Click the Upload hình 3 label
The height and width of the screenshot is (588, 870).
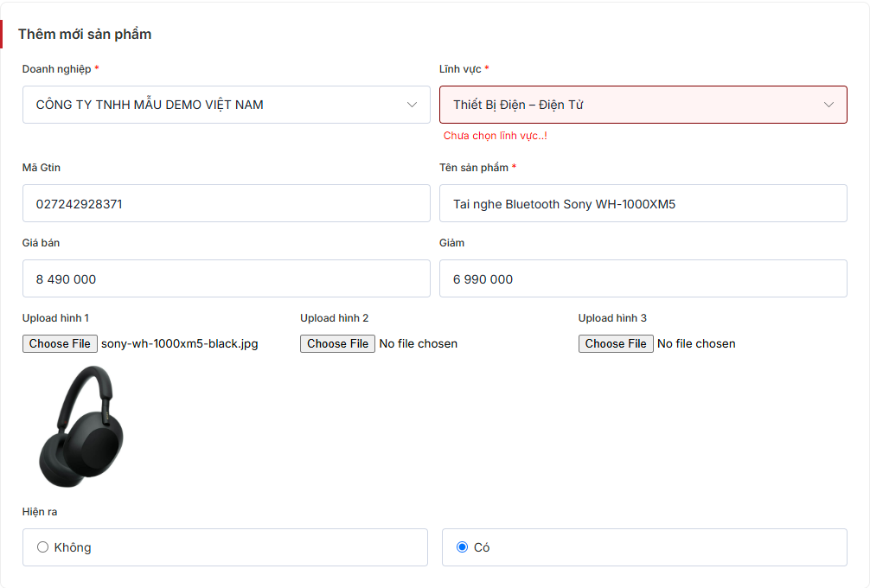click(x=612, y=318)
